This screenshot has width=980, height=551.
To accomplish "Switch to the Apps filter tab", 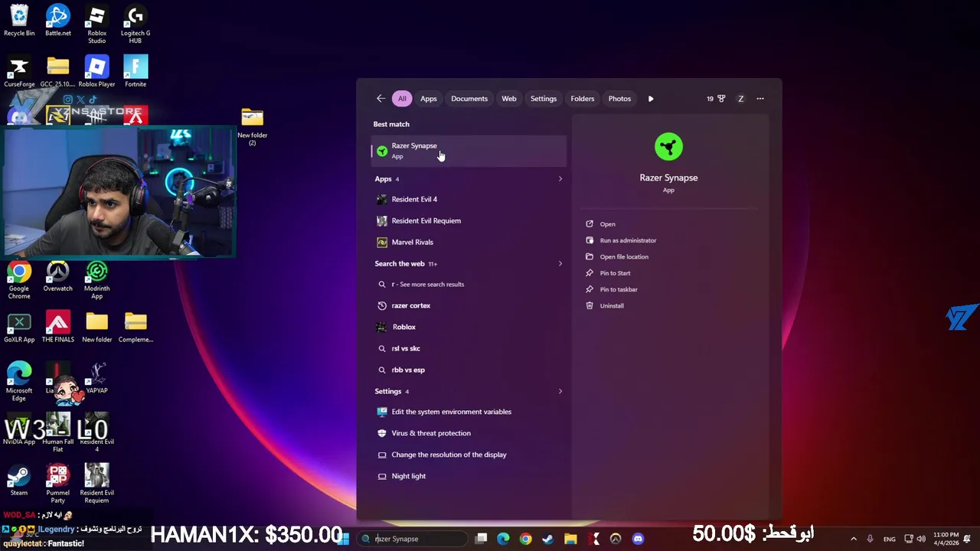I will click(x=429, y=99).
